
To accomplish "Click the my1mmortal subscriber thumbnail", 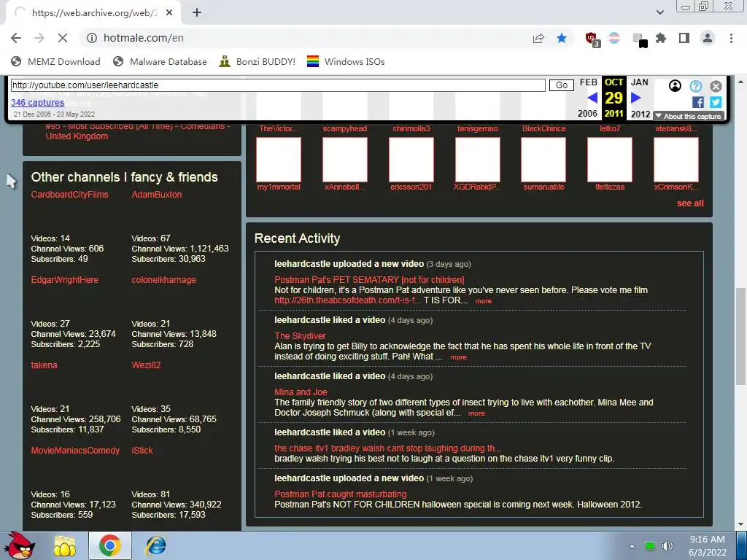I will coord(279,160).
